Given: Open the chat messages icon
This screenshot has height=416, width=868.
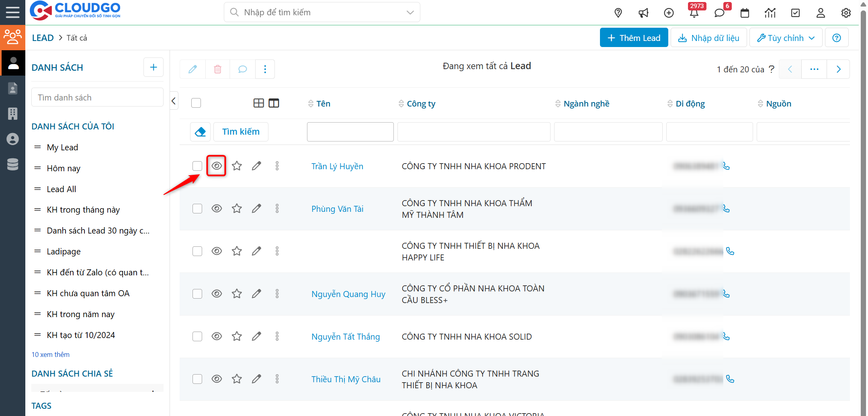Looking at the screenshot, I should click(719, 13).
